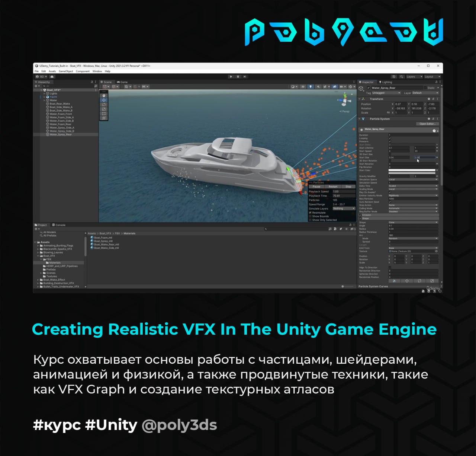This screenshot has width=476, height=456.
Task: Click Stop in Particles overlay
Action: (x=348, y=186)
